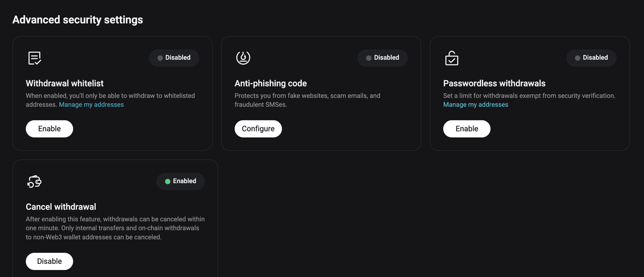
Task: Open Manage my addresses under Passwordless withdrawals
Action: click(x=475, y=105)
